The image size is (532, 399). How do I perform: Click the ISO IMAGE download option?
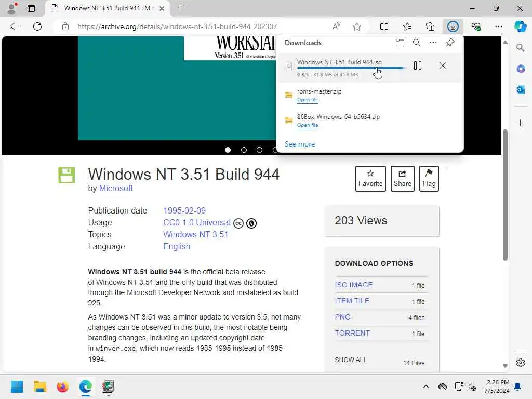354,285
